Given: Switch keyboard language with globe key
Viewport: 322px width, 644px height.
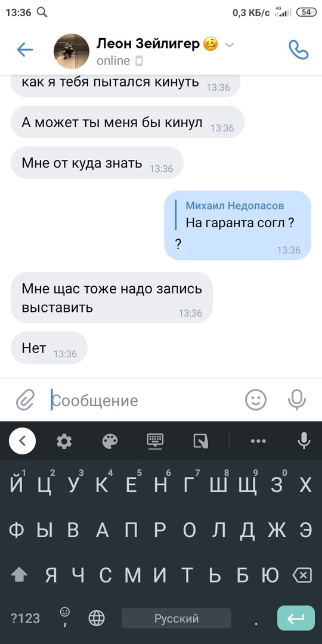Looking at the screenshot, I should 97,618.
